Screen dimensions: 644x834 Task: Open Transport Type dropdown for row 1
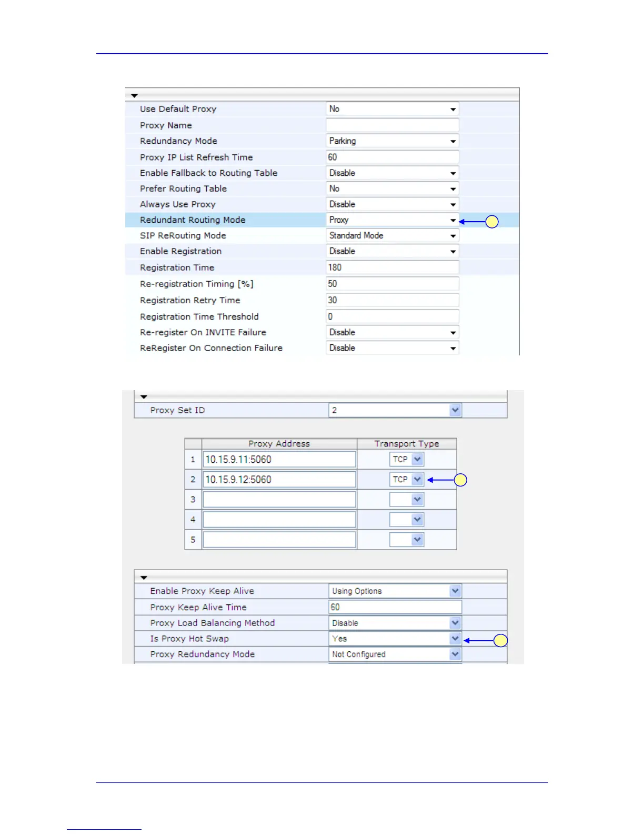pyautogui.click(x=407, y=460)
